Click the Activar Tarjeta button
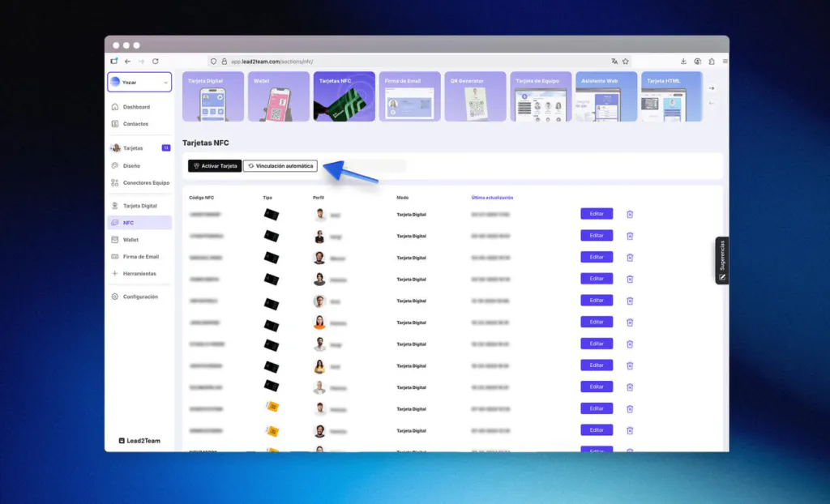Viewport: 830px width, 504px height. click(215, 166)
